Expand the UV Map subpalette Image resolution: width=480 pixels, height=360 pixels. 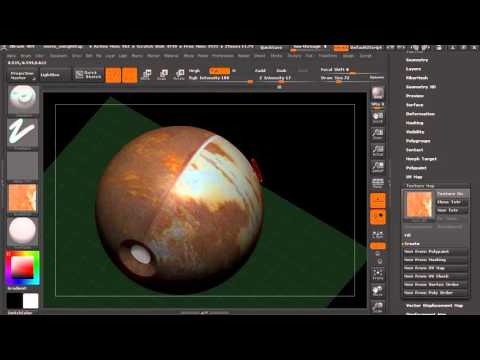(x=414, y=177)
